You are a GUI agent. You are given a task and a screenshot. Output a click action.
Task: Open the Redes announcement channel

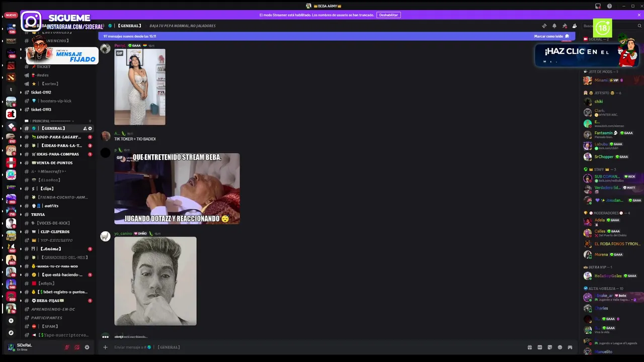[x=58, y=75]
